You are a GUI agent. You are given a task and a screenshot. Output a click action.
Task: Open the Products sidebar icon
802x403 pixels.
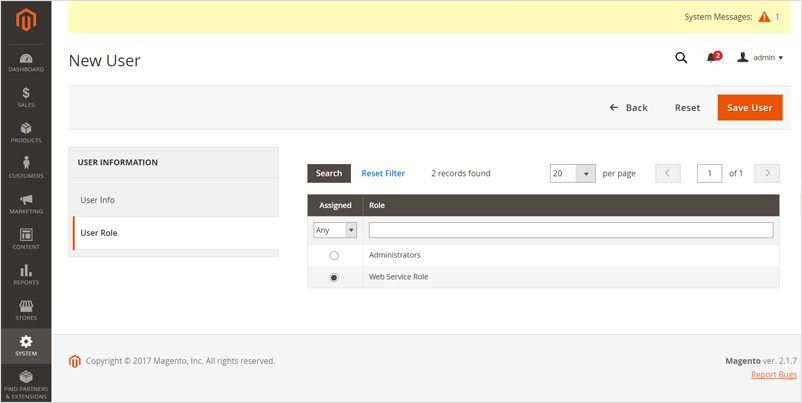click(26, 133)
